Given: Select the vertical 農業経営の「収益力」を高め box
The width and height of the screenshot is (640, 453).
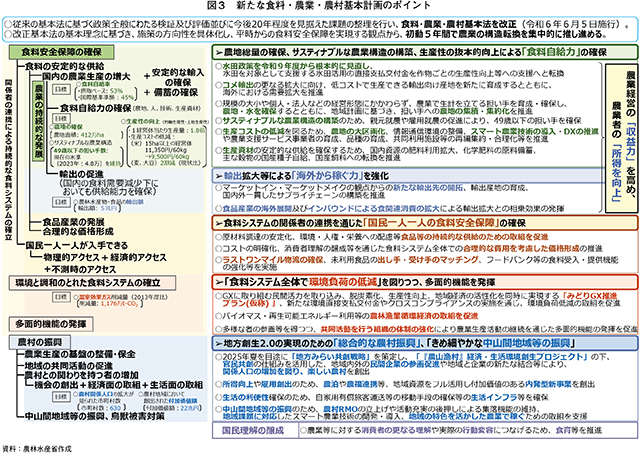Looking at the screenshot, I should pos(621,138).
